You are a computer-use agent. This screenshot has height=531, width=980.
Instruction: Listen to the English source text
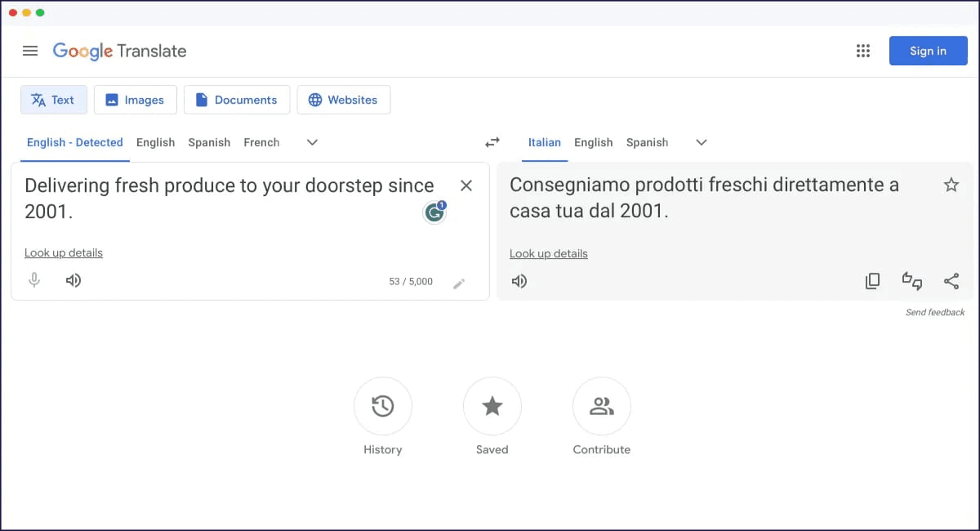pos(73,279)
